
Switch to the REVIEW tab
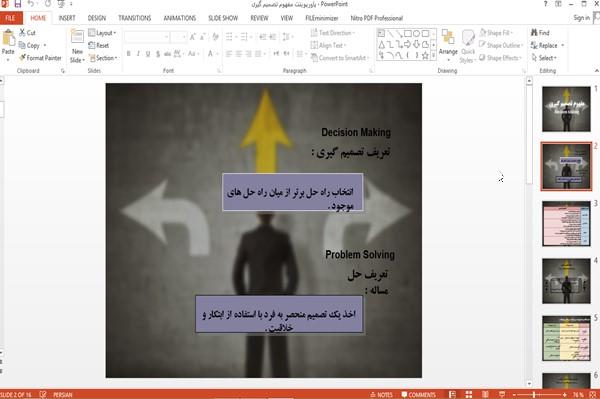click(259, 18)
